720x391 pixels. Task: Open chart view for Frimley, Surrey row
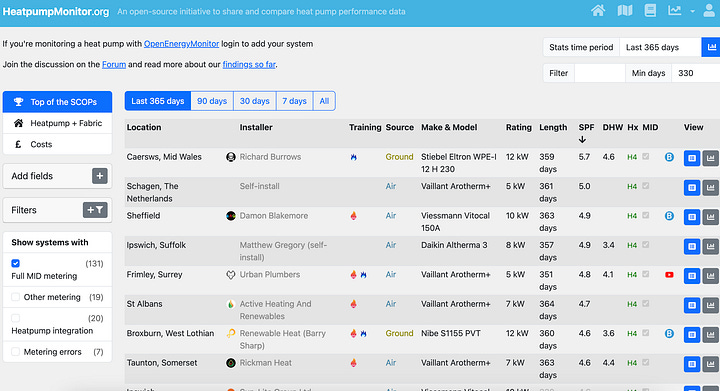click(710, 275)
